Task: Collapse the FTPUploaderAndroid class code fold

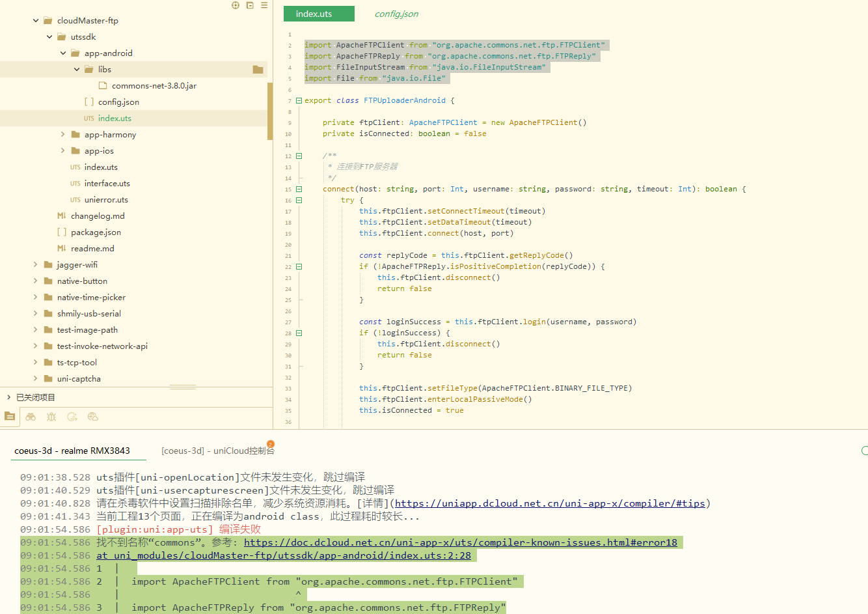Action: point(299,101)
